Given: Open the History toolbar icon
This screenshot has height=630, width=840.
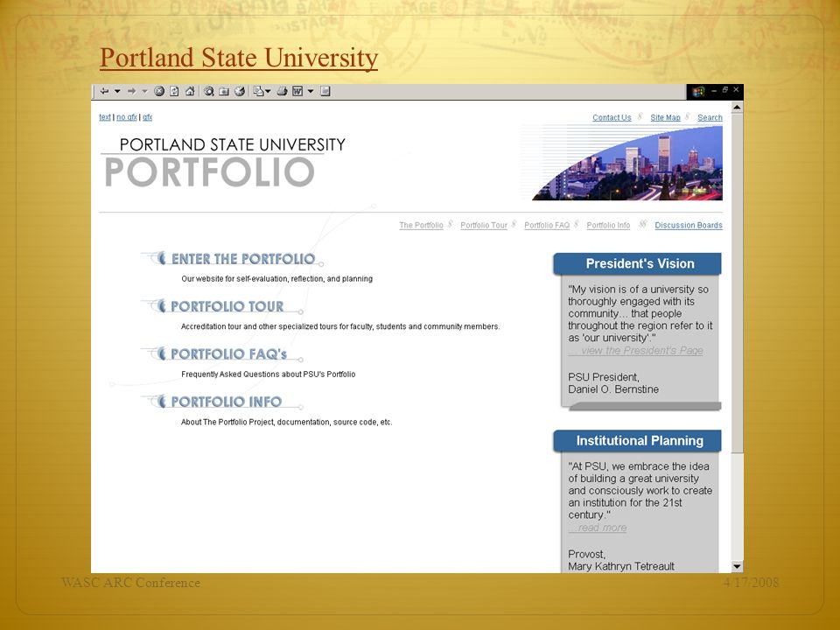Looking at the screenshot, I should [x=240, y=91].
